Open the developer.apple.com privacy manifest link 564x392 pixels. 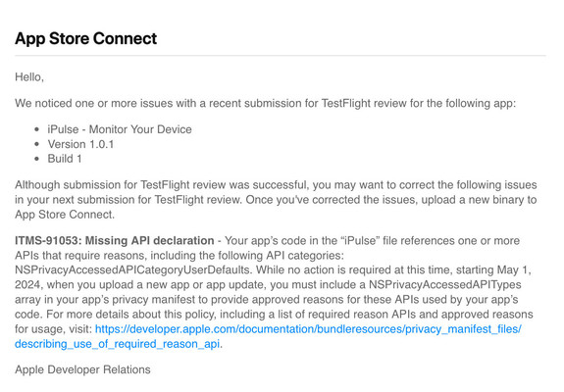[x=308, y=329]
